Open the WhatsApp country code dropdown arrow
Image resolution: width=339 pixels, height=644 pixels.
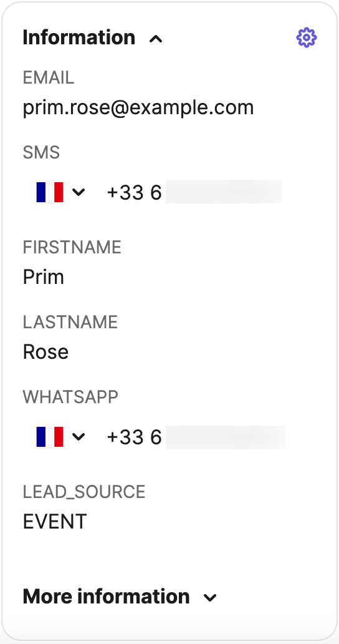click(79, 437)
